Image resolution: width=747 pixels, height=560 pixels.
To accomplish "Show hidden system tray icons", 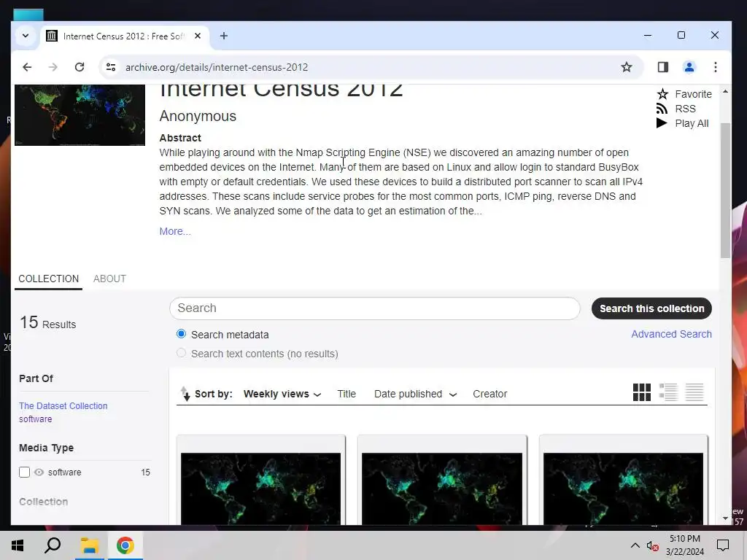I will [x=635, y=545].
